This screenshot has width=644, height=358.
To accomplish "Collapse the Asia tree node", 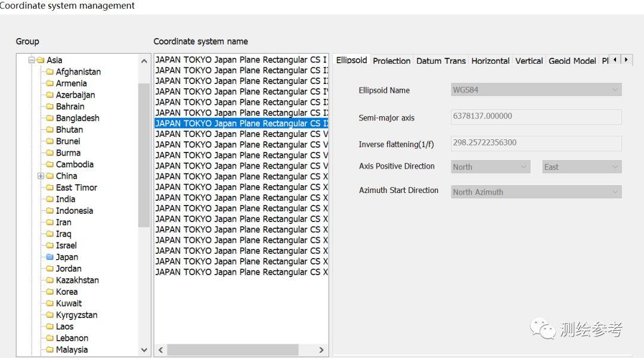I will tap(31, 60).
